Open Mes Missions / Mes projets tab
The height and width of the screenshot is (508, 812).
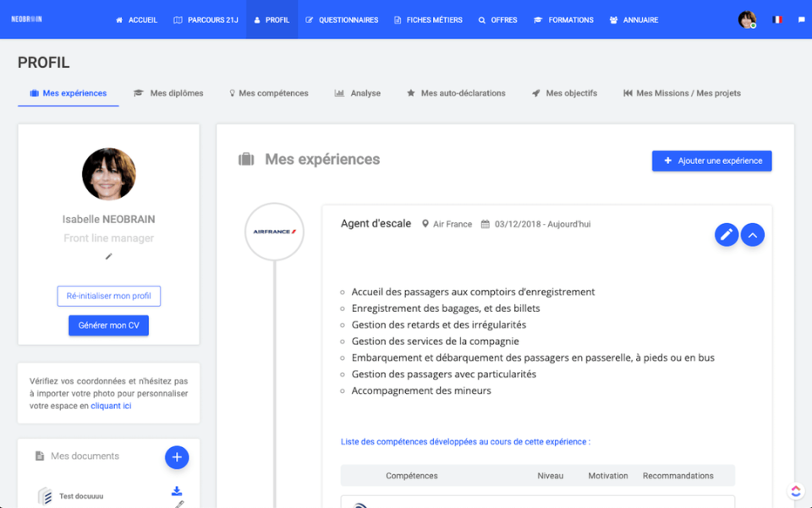(x=682, y=93)
